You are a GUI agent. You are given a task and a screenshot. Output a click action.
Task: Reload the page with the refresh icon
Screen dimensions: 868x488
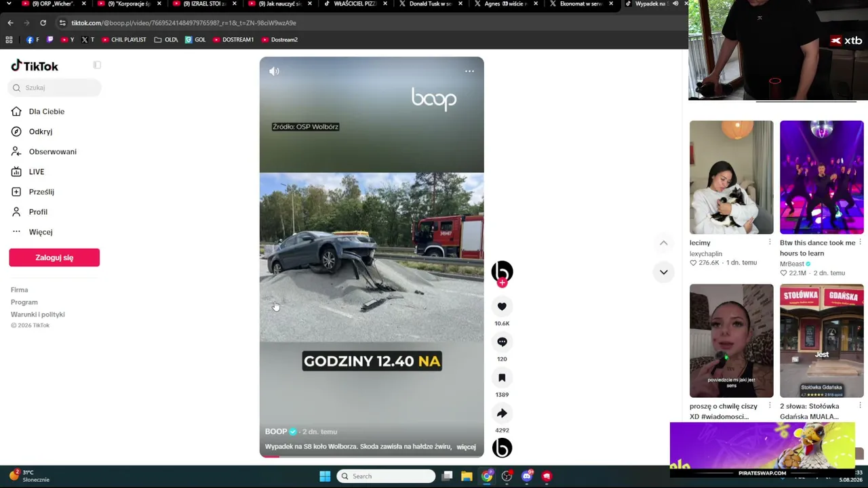coord(43,23)
